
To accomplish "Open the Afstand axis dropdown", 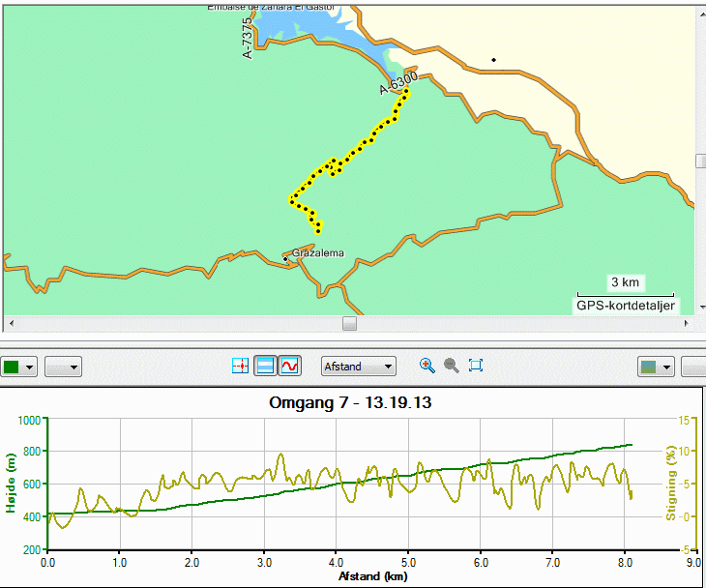I will 359,367.
